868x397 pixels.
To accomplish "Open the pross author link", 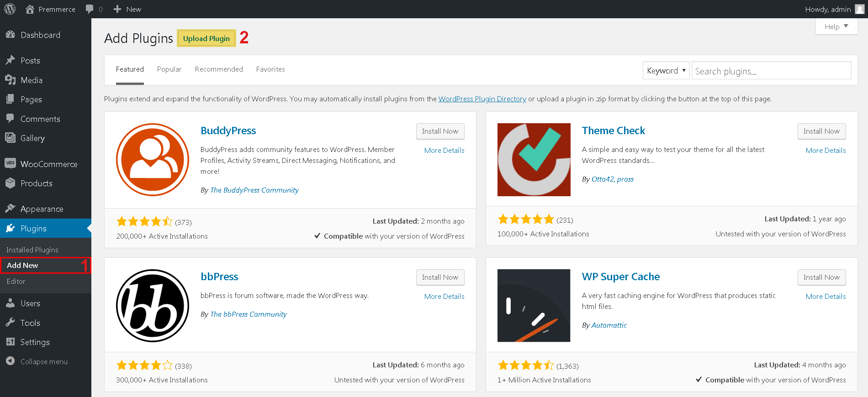I will coord(625,179).
